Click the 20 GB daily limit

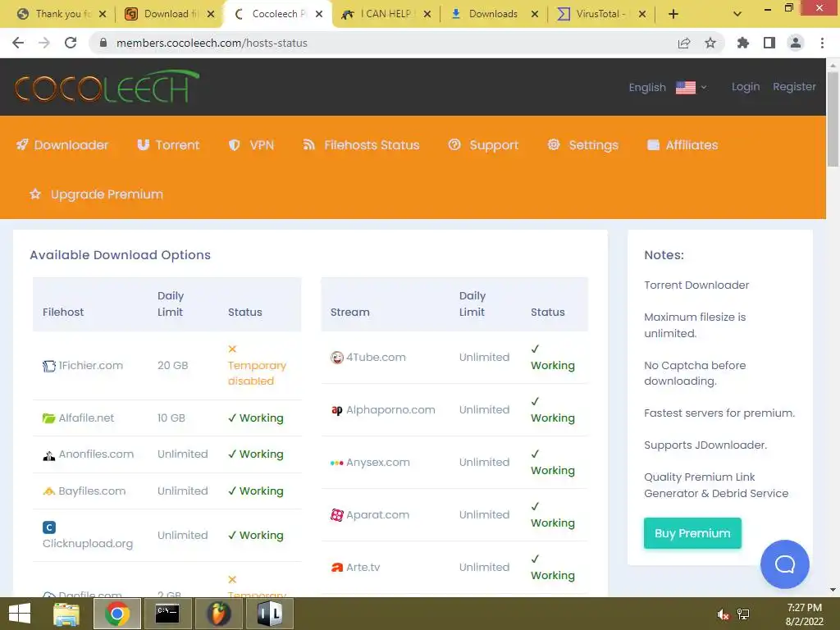coord(172,365)
